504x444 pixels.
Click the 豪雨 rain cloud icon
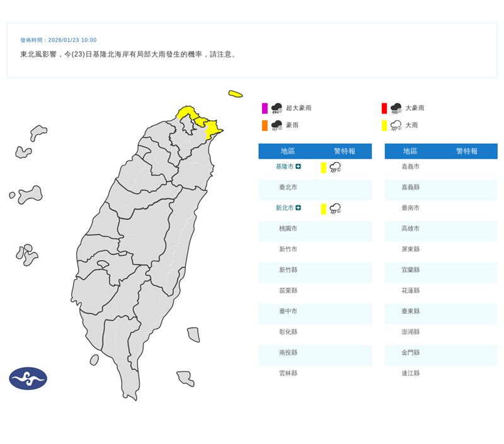pyautogui.click(x=278, y=125)
